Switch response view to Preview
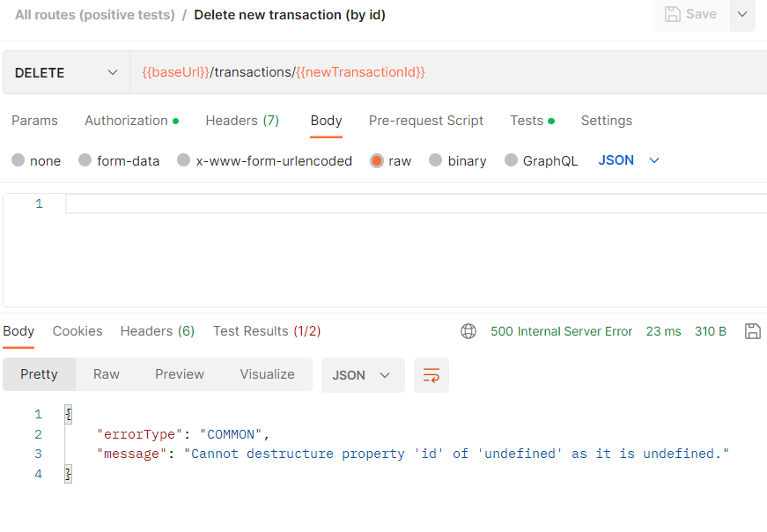 click(179, 374)
